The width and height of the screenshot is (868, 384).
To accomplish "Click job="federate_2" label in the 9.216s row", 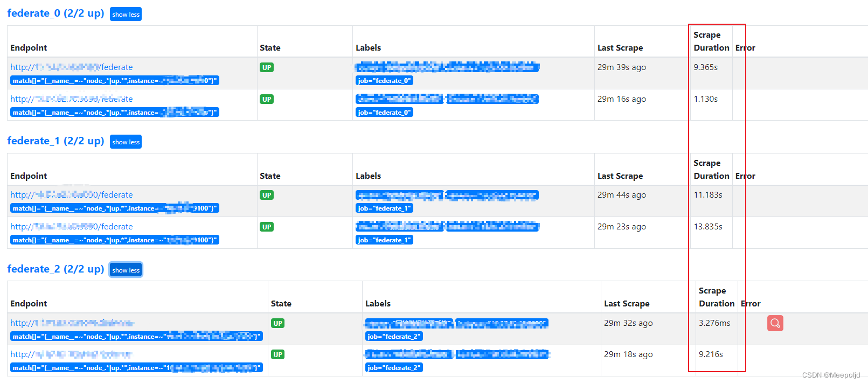I will [x=394, y=368].
